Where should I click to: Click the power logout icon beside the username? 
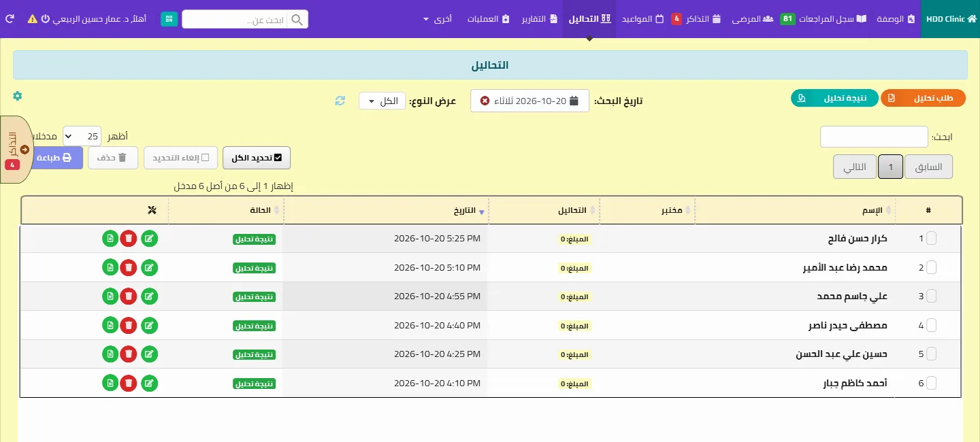click(46, 19)
